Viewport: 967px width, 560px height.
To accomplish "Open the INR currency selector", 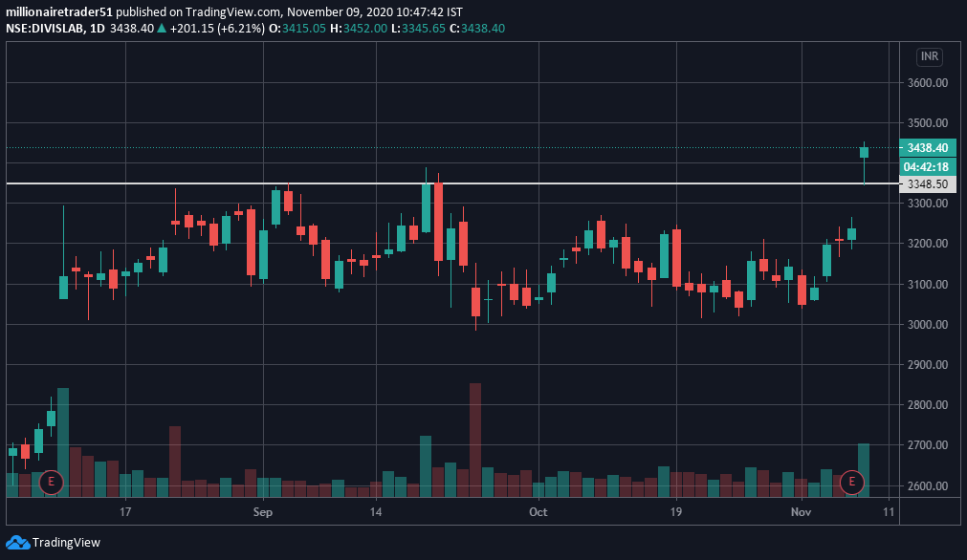I will coord(930,56).
